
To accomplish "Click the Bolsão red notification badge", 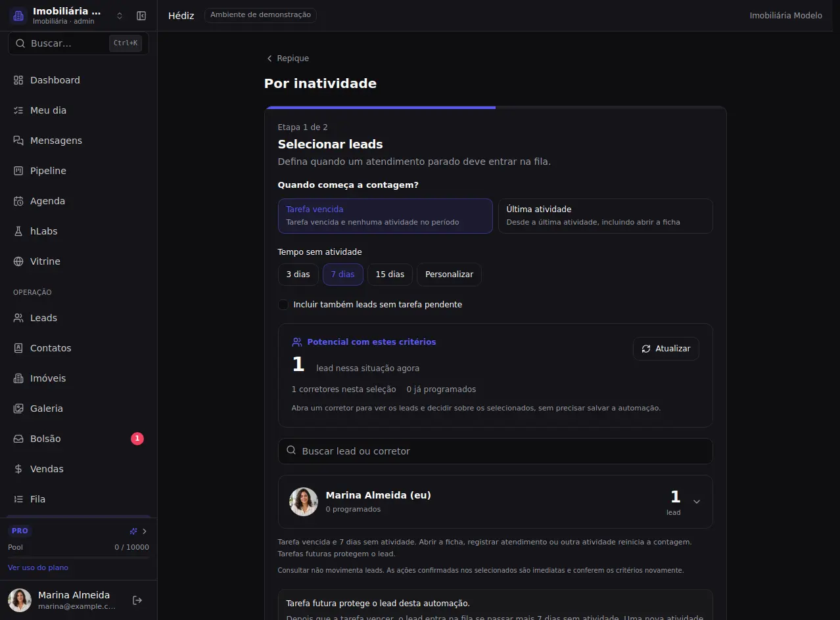I will coord(137,439).
